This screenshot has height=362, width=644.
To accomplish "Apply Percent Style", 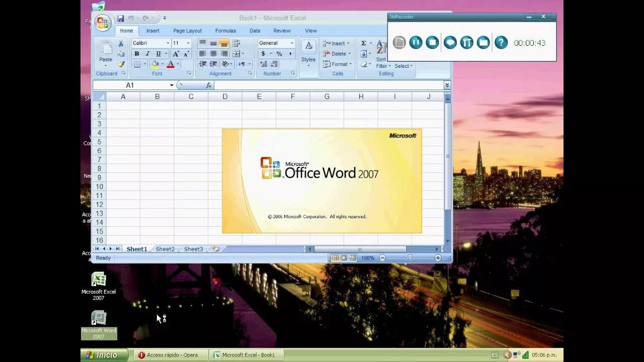I will (x=279, y=54).
